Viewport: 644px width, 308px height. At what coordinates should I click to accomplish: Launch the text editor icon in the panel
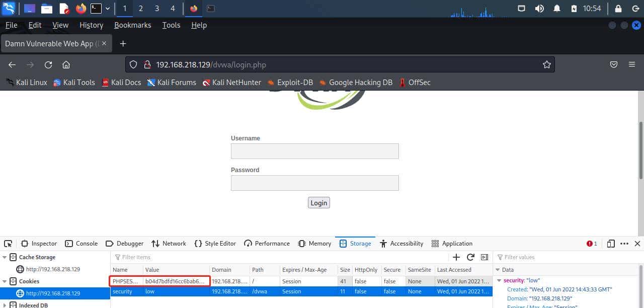pyautogui.click(x=64, y=9)
